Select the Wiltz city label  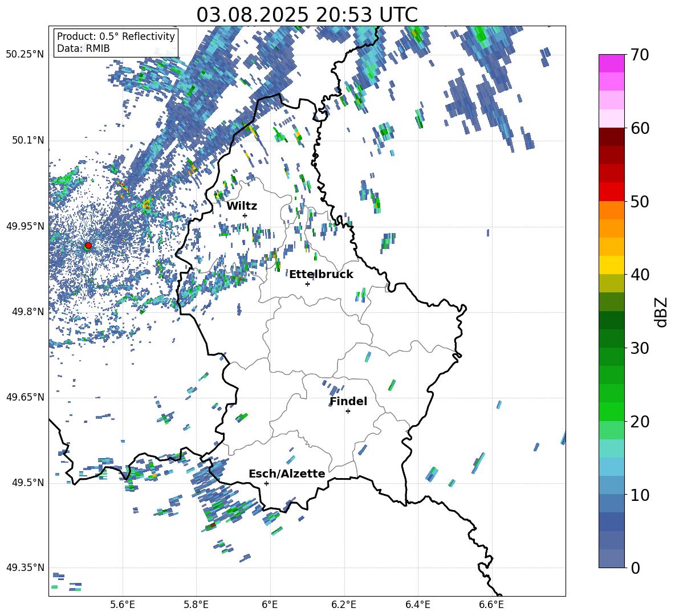(x=242, y=206)
